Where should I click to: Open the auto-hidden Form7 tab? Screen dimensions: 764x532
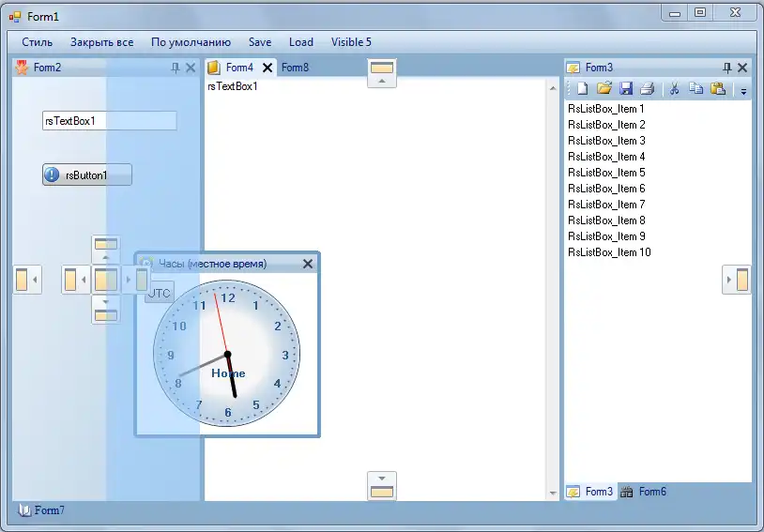pyautogui.click(x=41, y=510)
